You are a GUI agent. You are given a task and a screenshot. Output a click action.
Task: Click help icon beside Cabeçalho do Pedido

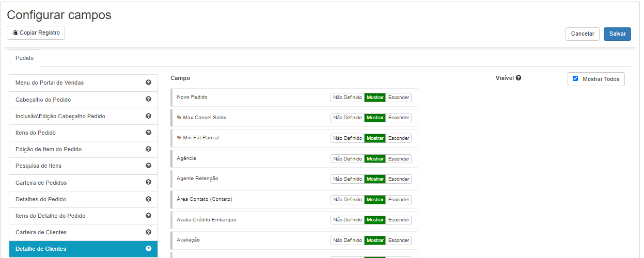pos(148,99)
